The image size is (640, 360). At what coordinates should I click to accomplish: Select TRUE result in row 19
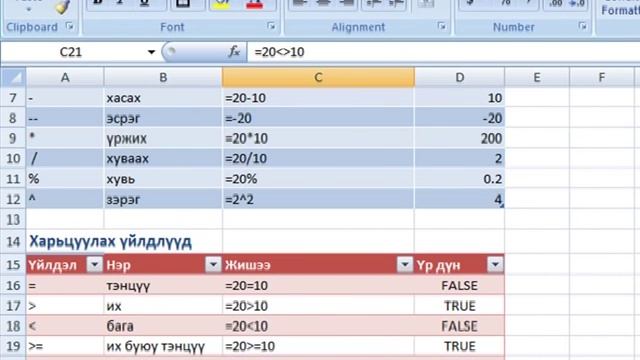(x=460, y=346)
